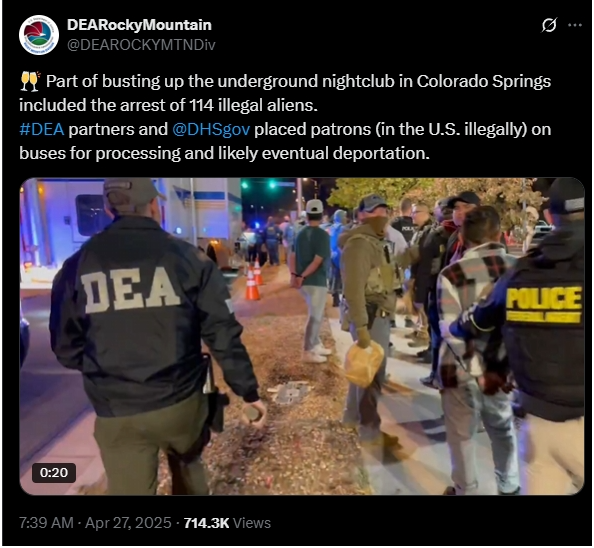This screenshot has width=594, height=548.
Task: Click the DEARockyMountain display name
Action: (x=139, y=25)
